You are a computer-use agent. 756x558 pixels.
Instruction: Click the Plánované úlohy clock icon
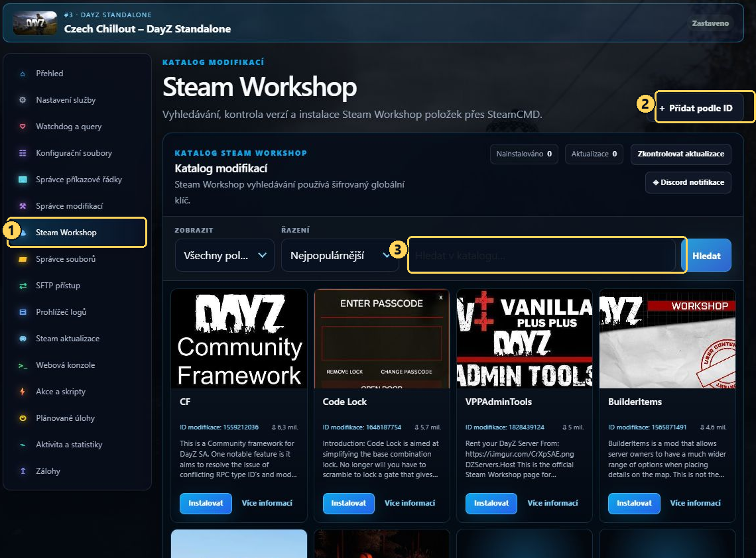click(x=23, y=418)
